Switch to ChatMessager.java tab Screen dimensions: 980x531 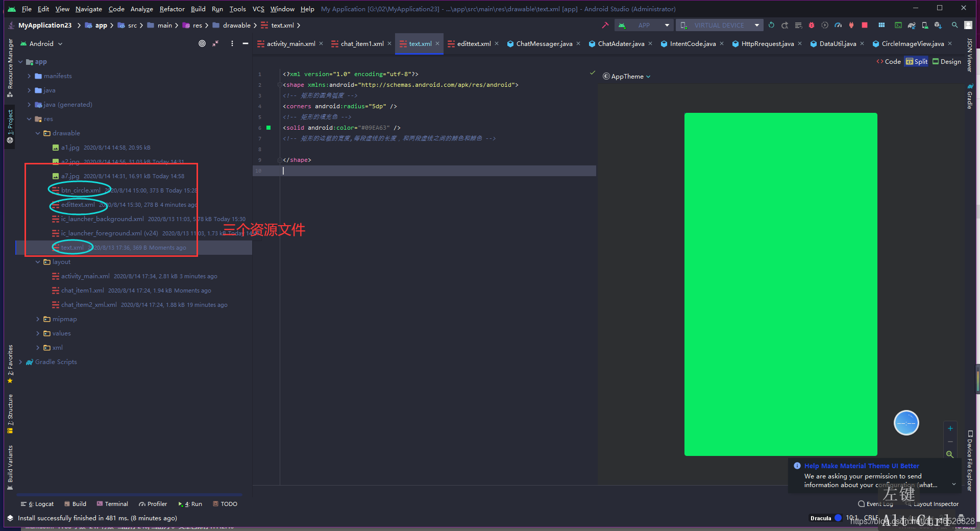point(544,43)
